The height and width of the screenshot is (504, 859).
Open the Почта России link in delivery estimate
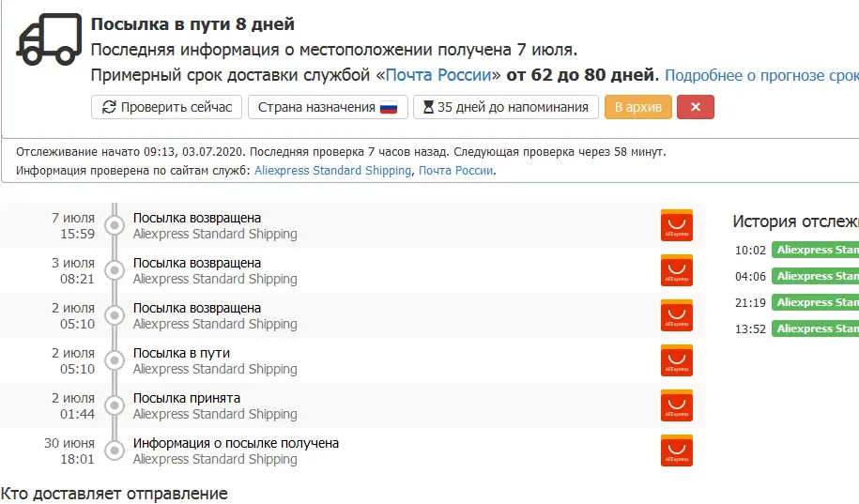tap(438, 75)
